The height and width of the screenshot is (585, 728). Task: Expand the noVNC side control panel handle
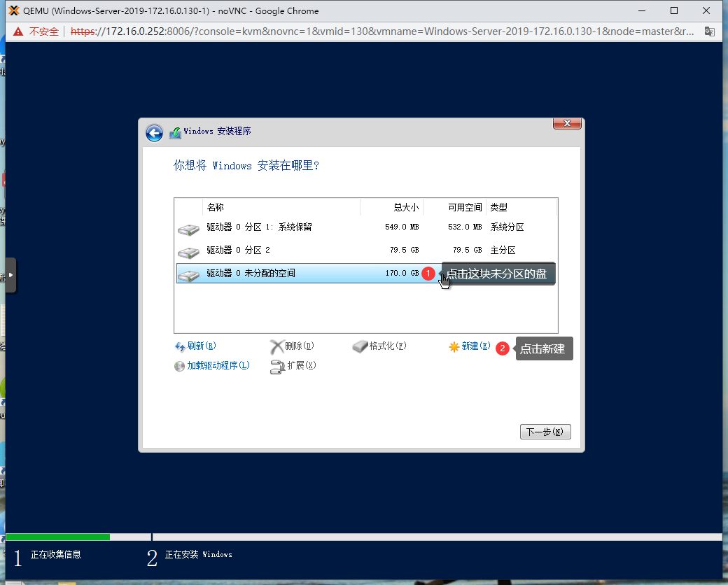(10, 275)
